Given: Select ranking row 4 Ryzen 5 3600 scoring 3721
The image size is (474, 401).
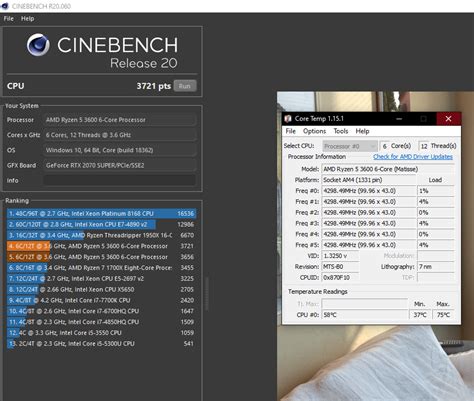Looking at the screenshot, I should point(101,246).
